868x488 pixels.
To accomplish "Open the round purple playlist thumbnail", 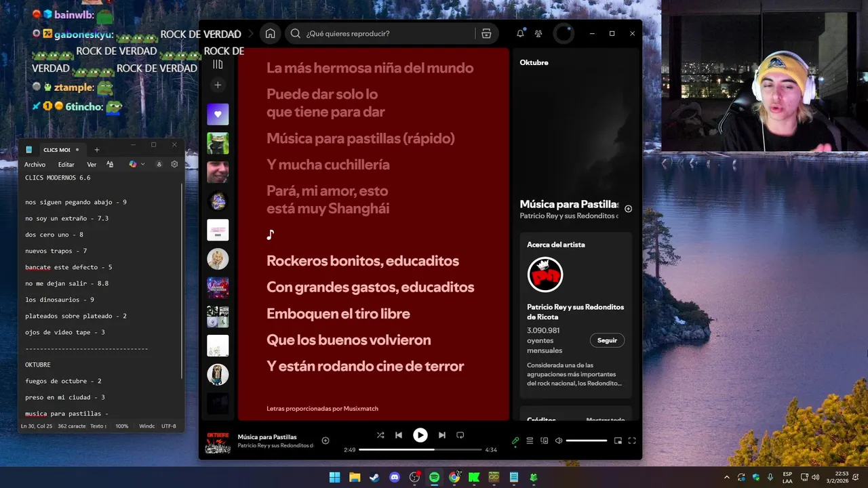I will [218, 201].
